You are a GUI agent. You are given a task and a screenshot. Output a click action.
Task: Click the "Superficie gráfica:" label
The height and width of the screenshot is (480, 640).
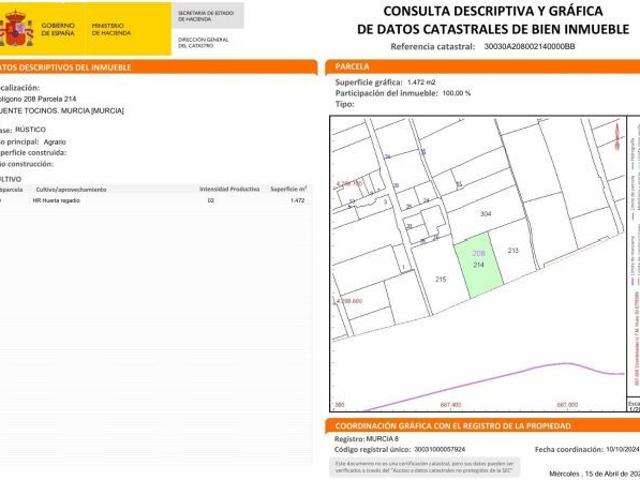tap(369, 82)
